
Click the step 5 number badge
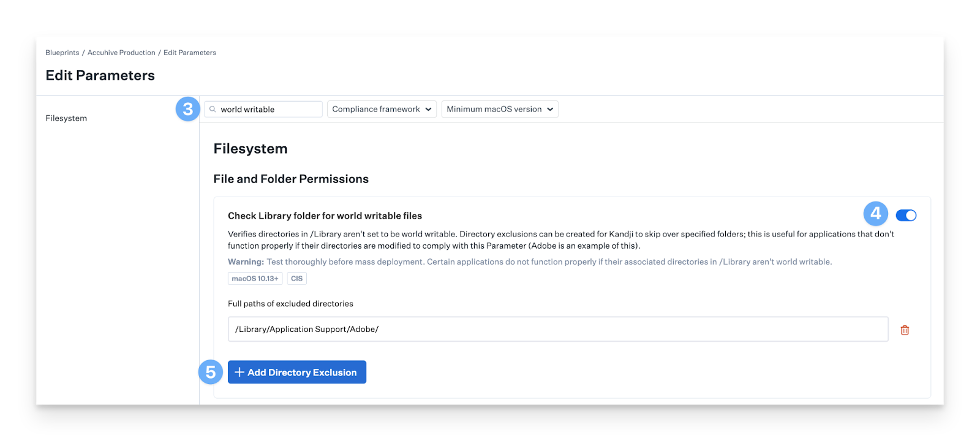[x=211, y=372]
